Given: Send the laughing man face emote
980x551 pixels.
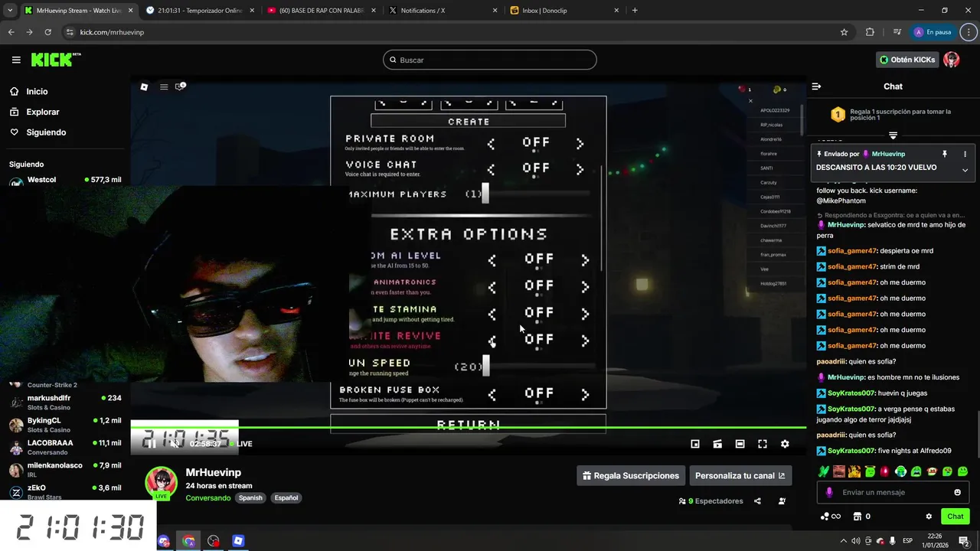Looking at the screenshot, I should point(839,471).
